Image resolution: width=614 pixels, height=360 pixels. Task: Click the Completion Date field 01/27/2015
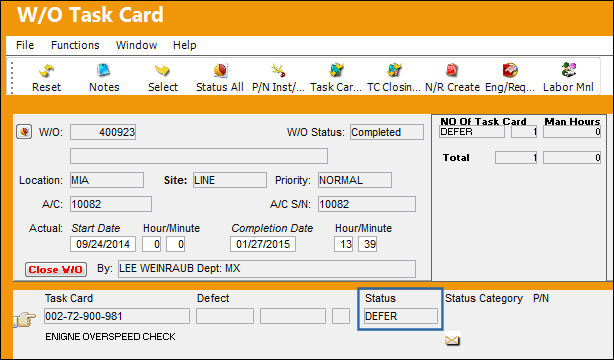263,244
